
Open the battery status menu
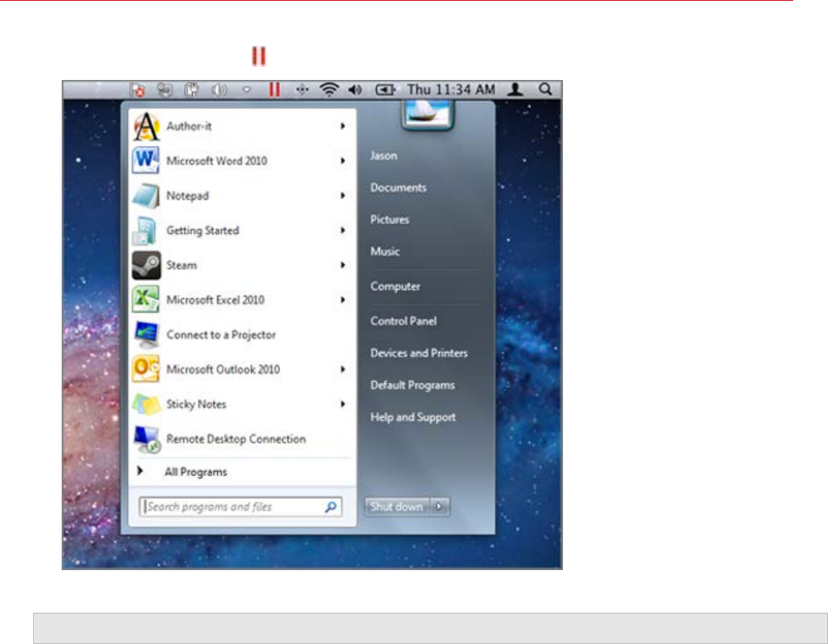[x=385, y=90]
